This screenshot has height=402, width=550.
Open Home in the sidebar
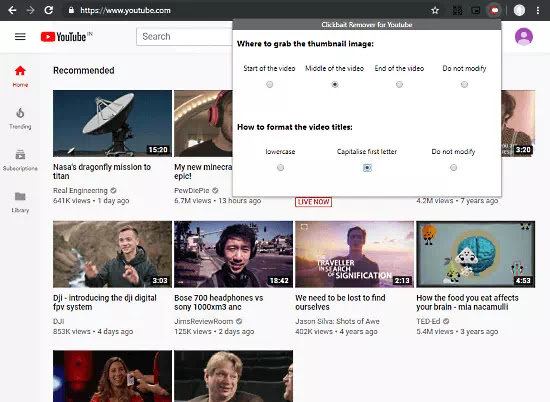[x=20, y=76]
